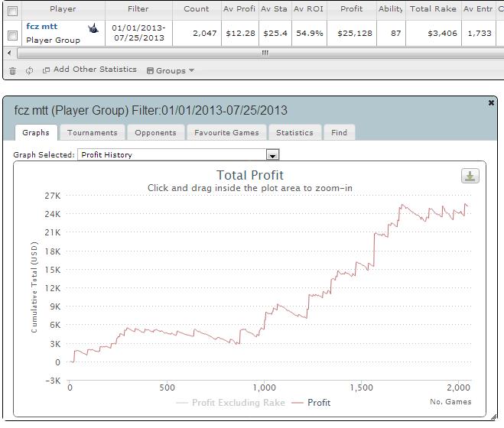Click the Profit History combo box

click(x=178, y=154)
